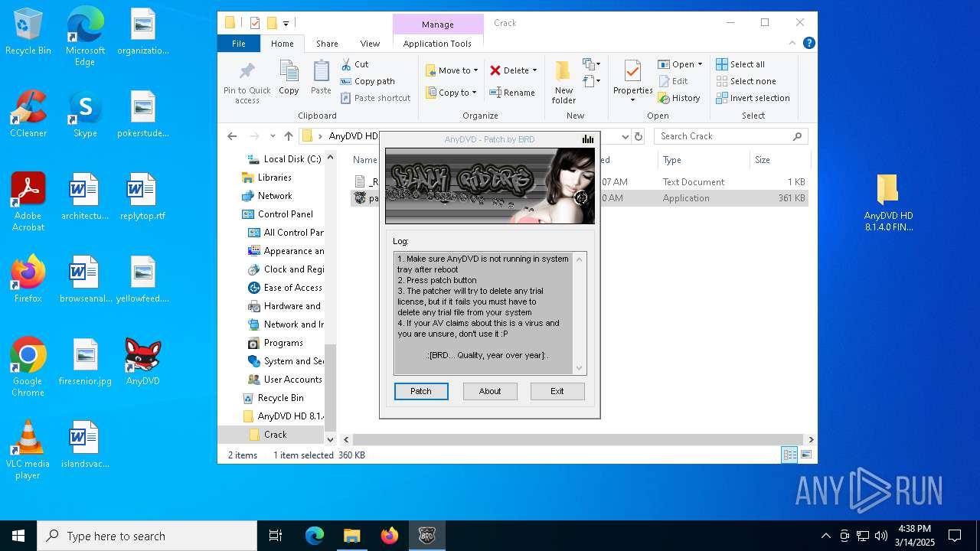Switch to Details view icon in status bar

pos(789,455)
